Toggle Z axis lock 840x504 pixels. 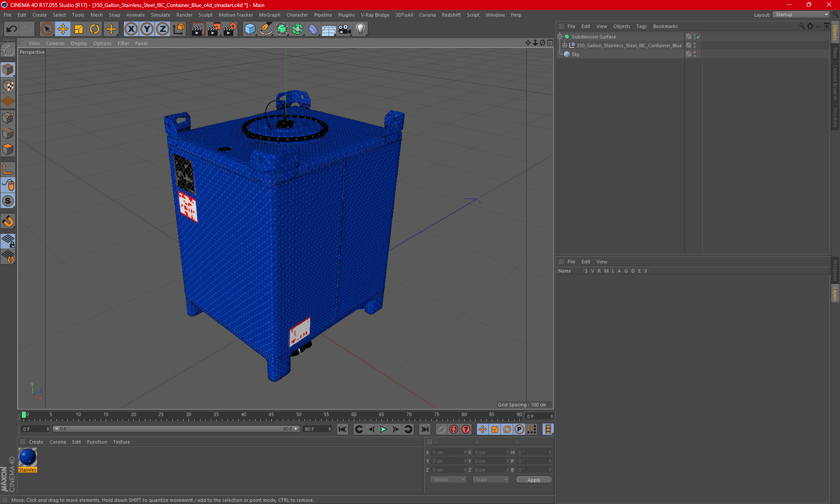tap(163, 29)
